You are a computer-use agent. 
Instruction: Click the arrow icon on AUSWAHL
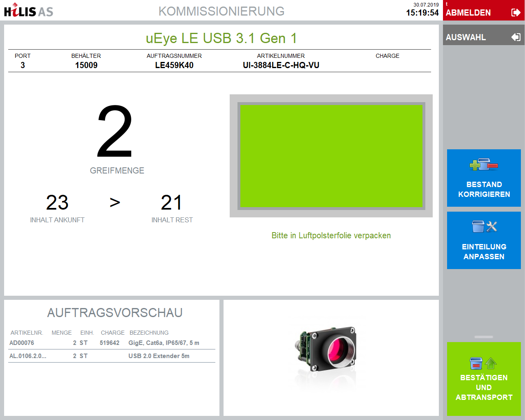(x=516, y=37)
